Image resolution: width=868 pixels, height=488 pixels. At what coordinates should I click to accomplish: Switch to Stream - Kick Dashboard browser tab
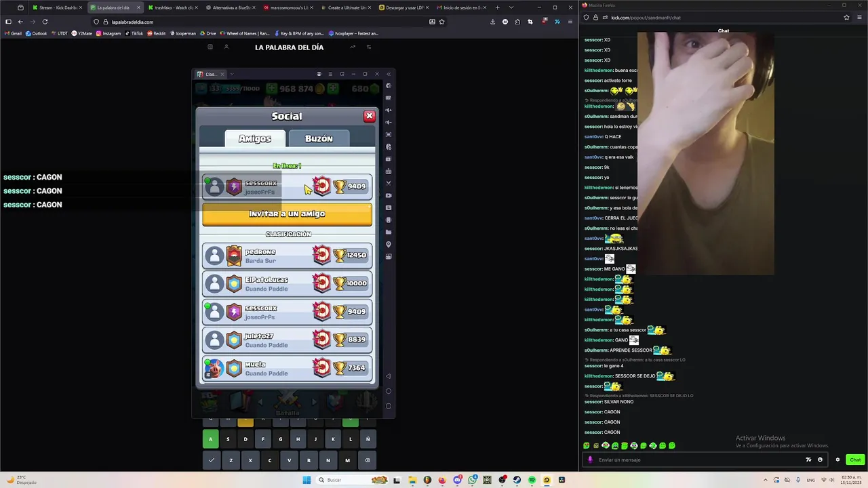(x=57, y=7)
